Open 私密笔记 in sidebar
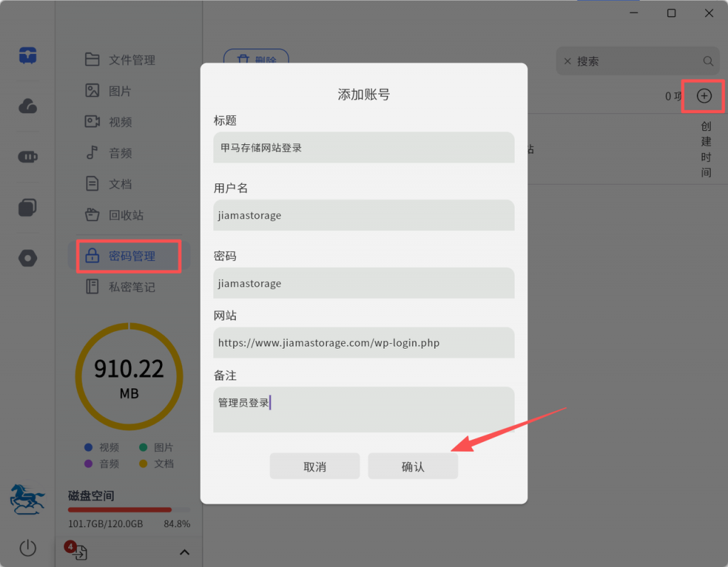Viewport: 728px width, 567px height. click(x=132, y=287)
